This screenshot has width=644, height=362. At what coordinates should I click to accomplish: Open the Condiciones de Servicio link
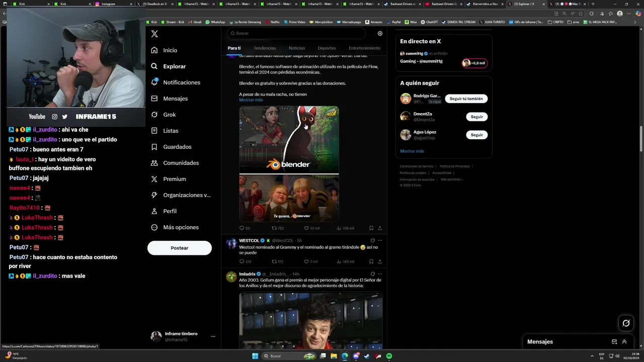[x=417, y=166]
